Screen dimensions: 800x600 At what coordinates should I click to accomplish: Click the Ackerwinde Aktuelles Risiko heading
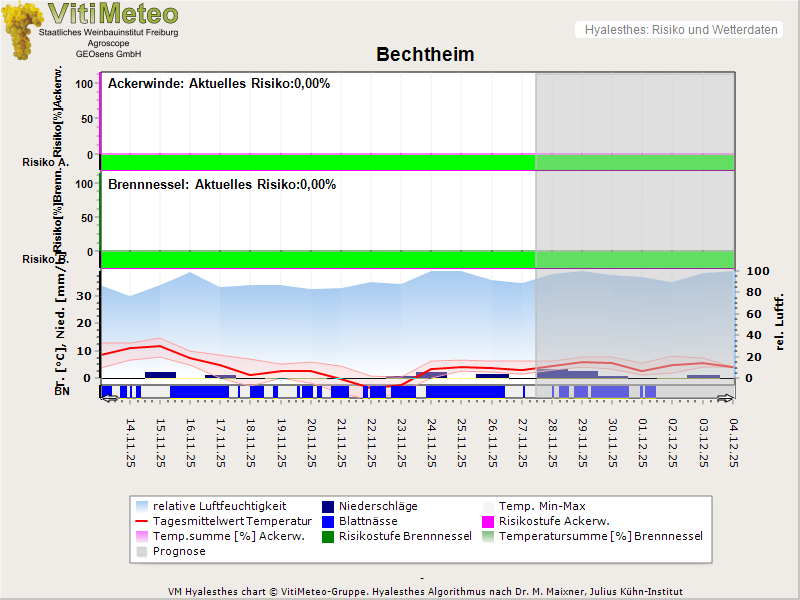click(x=219, y=84)
